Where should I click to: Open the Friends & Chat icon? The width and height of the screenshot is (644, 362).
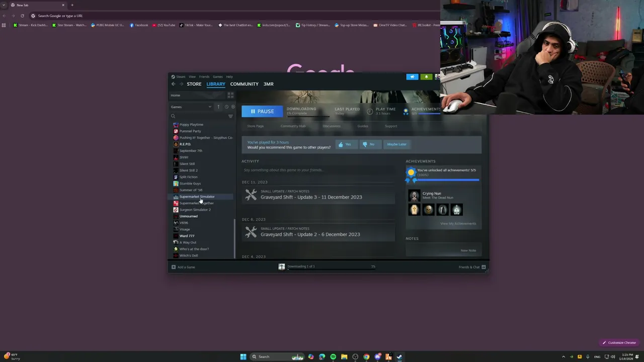coord(484,267)
